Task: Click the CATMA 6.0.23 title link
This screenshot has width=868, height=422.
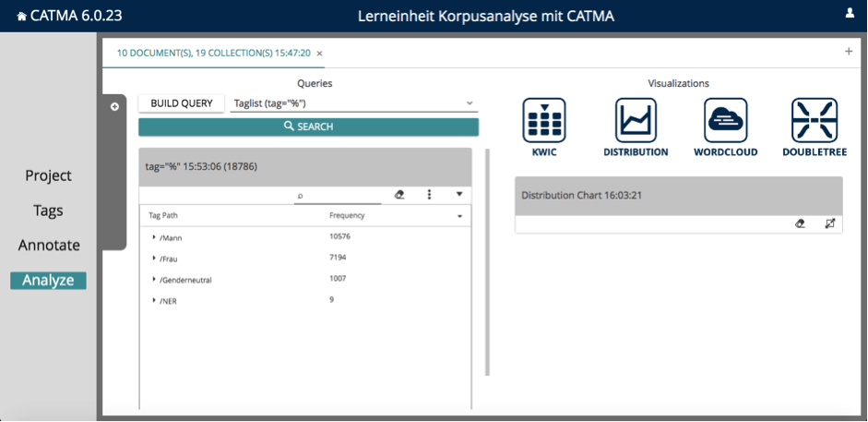Action: [x=77, y=16]
